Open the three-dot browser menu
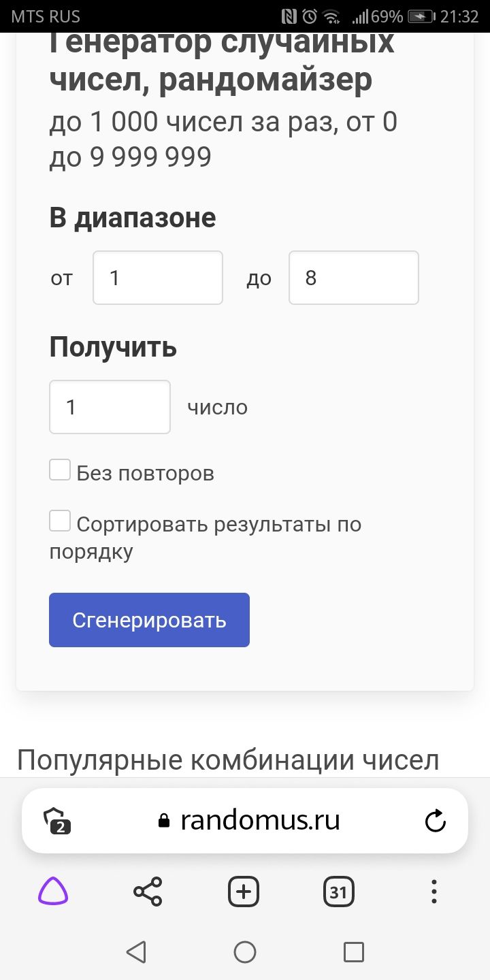Screen dimensions: 490x980 pyautogui.click(x=434, y=891)
